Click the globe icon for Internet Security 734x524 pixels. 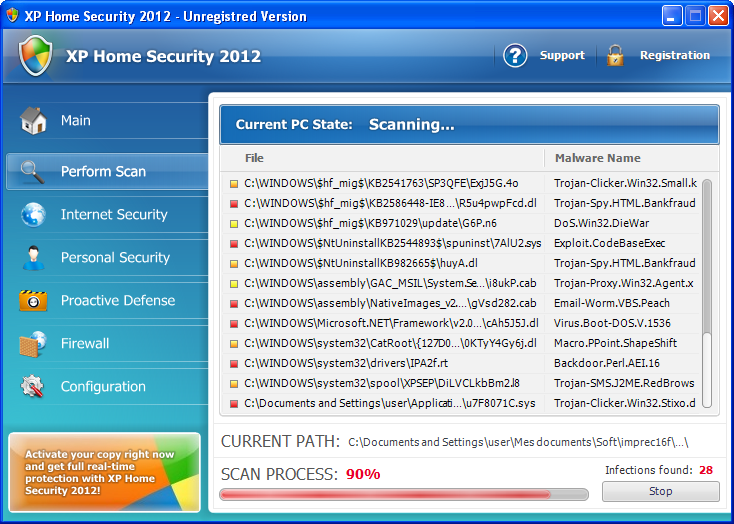pos(33,215)
